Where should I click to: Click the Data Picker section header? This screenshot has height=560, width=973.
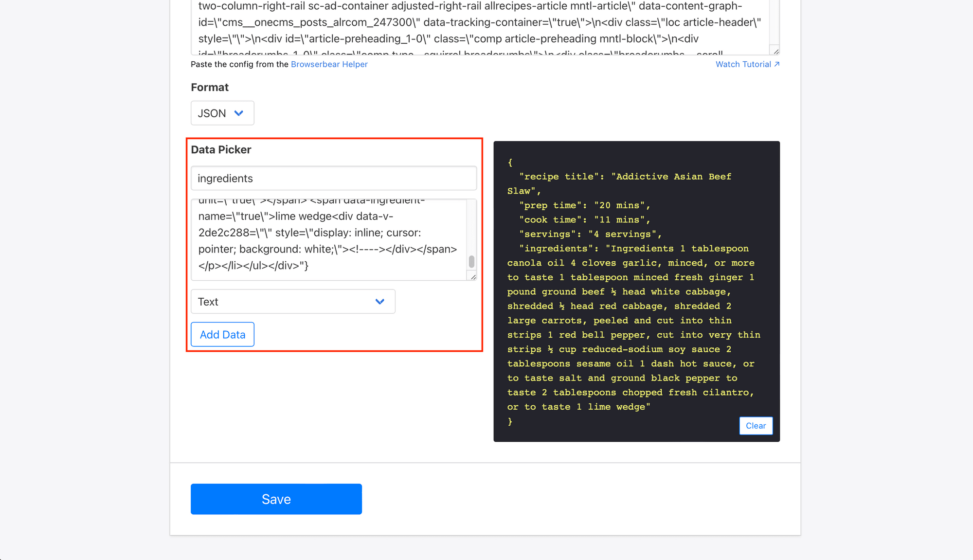tap(221, 150)
